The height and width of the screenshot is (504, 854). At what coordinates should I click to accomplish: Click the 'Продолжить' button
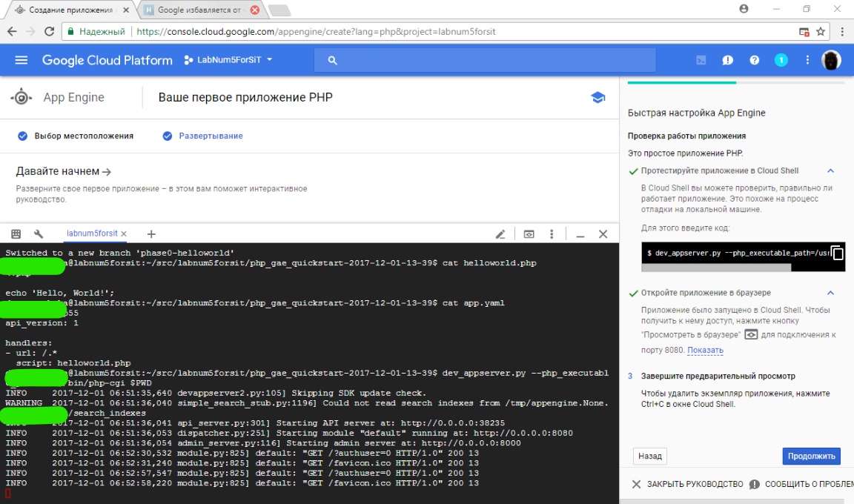(x=811, y=456)
